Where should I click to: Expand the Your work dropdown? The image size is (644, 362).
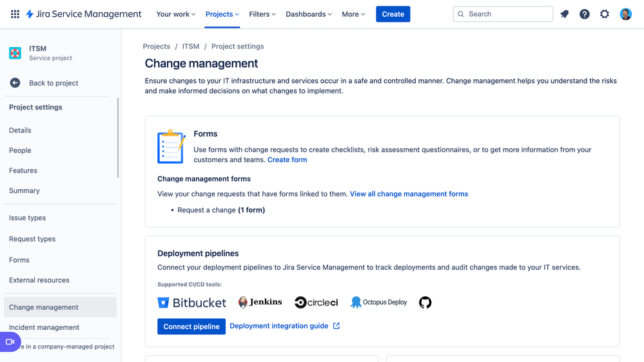(176, 14)
